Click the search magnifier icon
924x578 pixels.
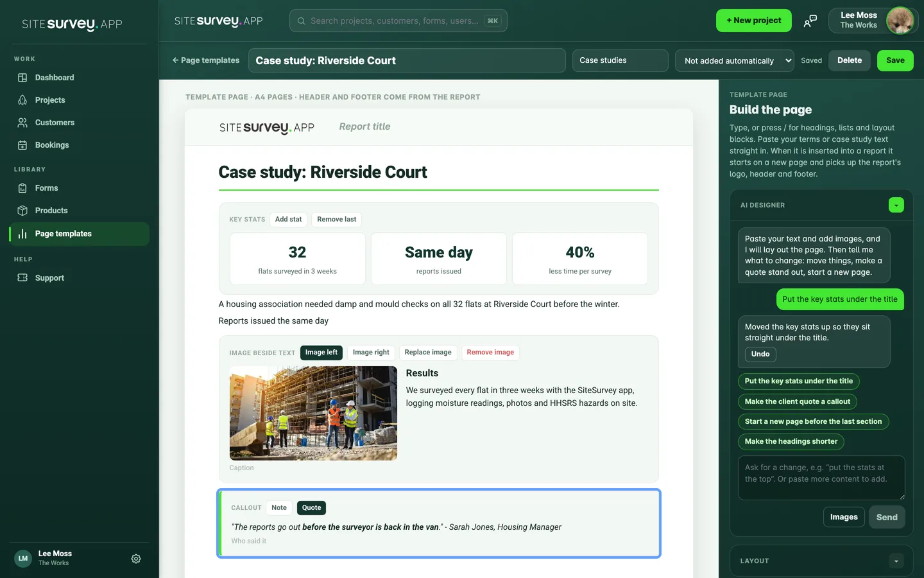(x=302, y=21)
